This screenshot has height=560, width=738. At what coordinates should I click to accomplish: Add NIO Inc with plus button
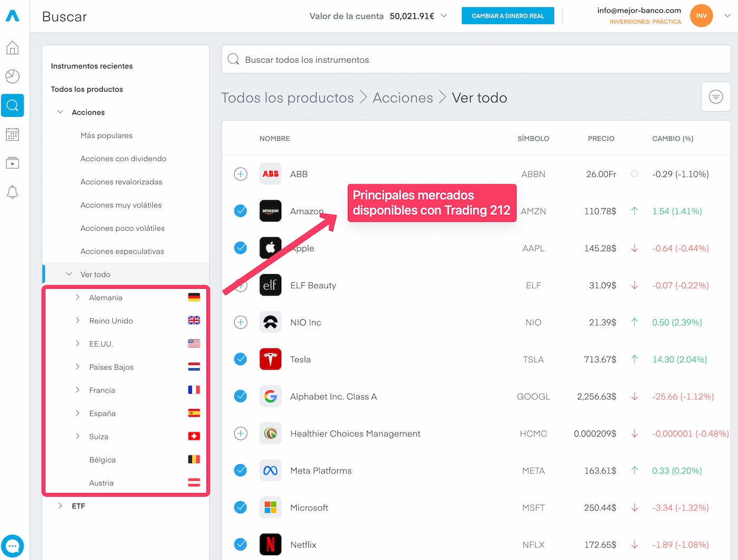(x=240, y=322)
